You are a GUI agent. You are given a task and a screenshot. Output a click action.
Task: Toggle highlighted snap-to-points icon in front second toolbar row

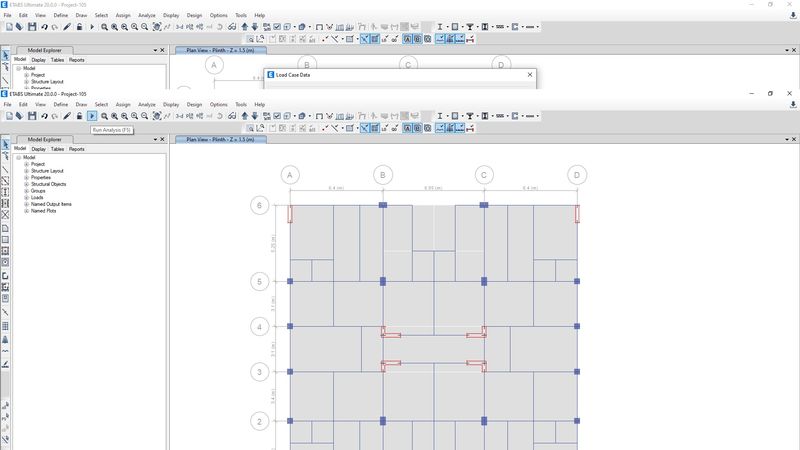pyautogui.click(x=364, y=128)
